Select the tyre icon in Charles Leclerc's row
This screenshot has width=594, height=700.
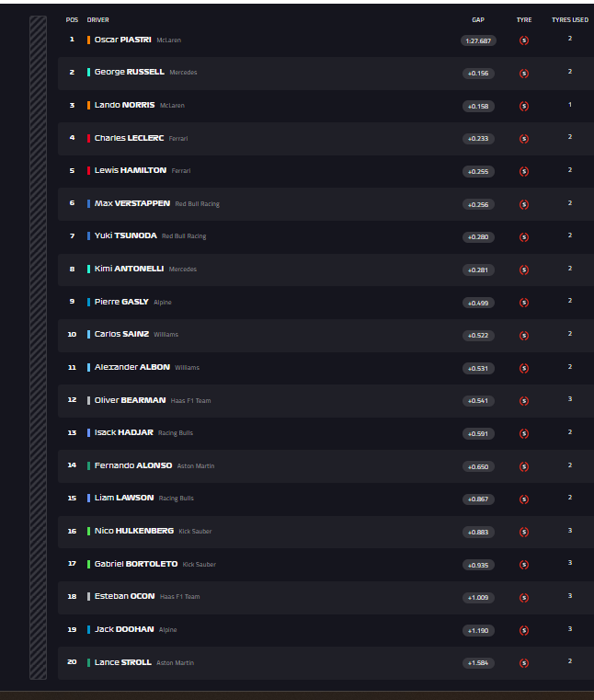pos(524,139)
